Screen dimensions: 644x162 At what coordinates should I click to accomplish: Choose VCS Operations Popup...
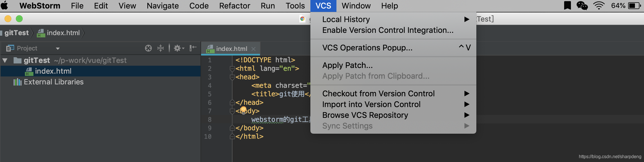[x=393, y=48]
